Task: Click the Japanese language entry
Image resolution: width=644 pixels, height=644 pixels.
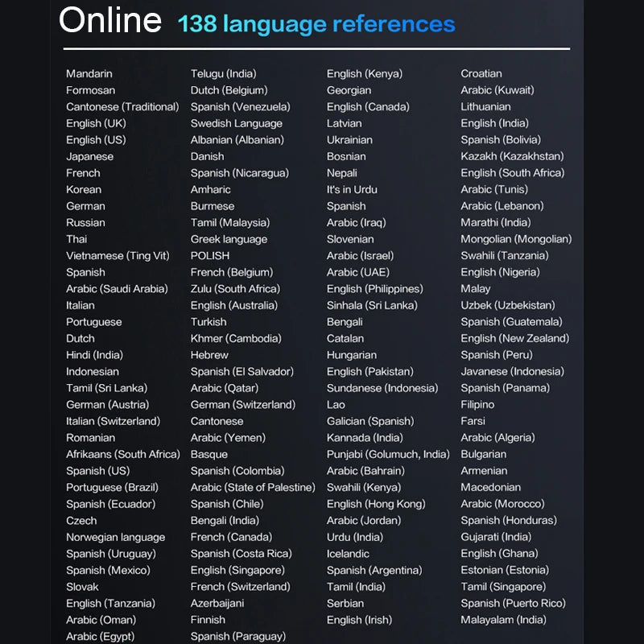Action: coord(89,156)
